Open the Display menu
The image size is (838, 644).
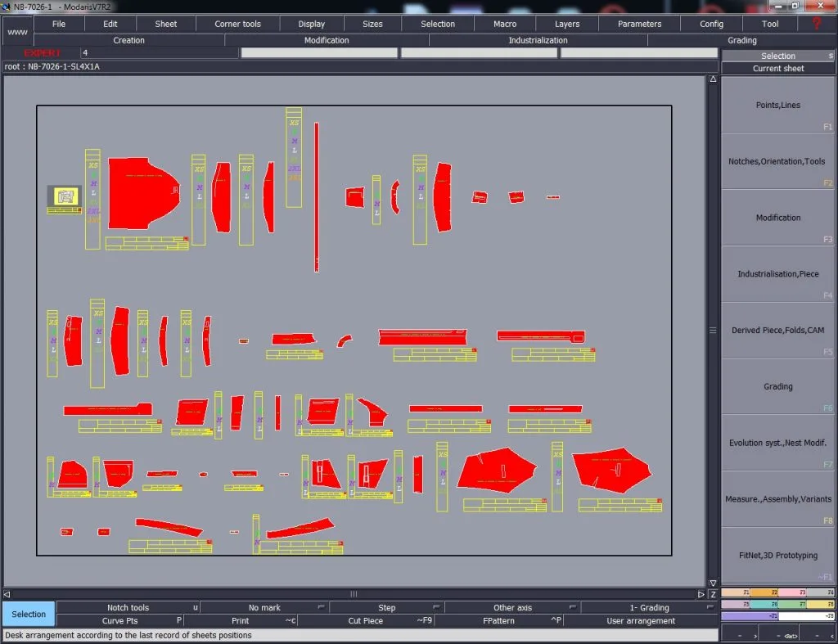pyautogui.click(x=312, y=24)
